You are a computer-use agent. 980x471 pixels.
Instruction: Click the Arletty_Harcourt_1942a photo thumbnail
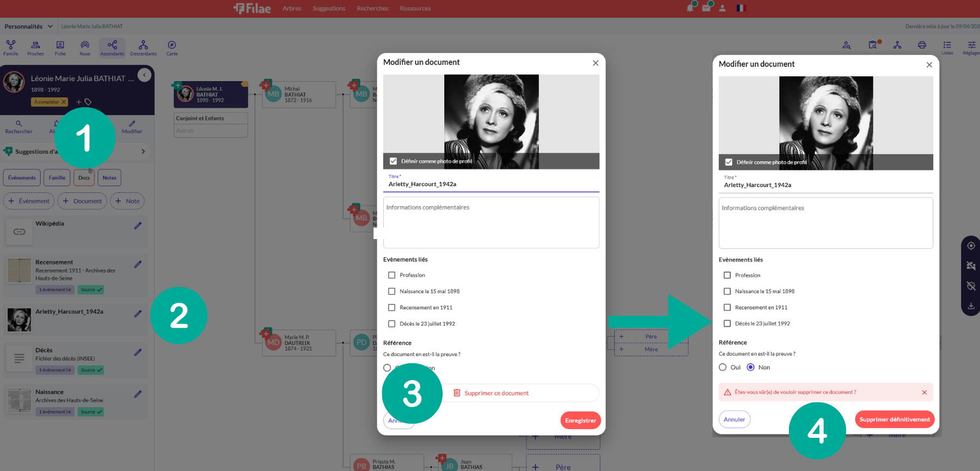pos(19,320)
